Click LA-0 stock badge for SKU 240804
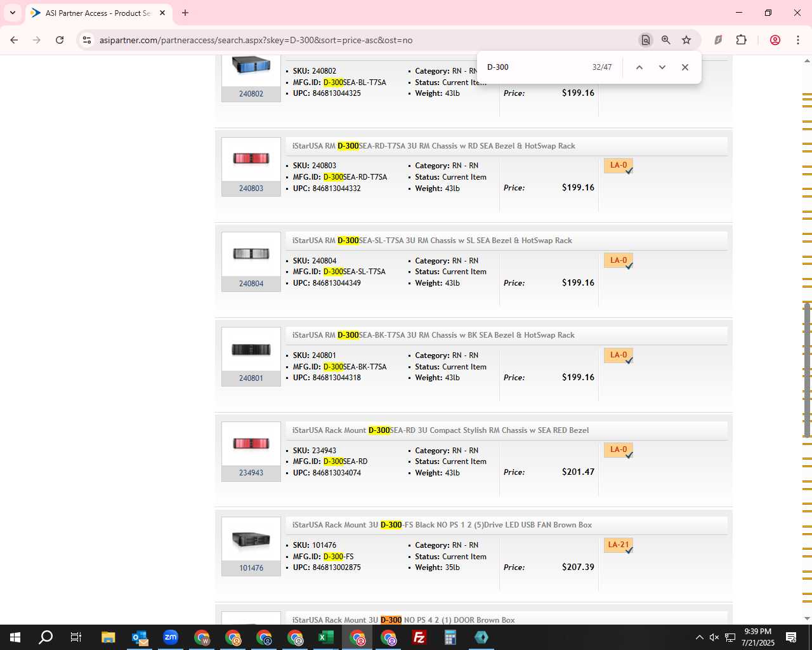 click(619, 261)
